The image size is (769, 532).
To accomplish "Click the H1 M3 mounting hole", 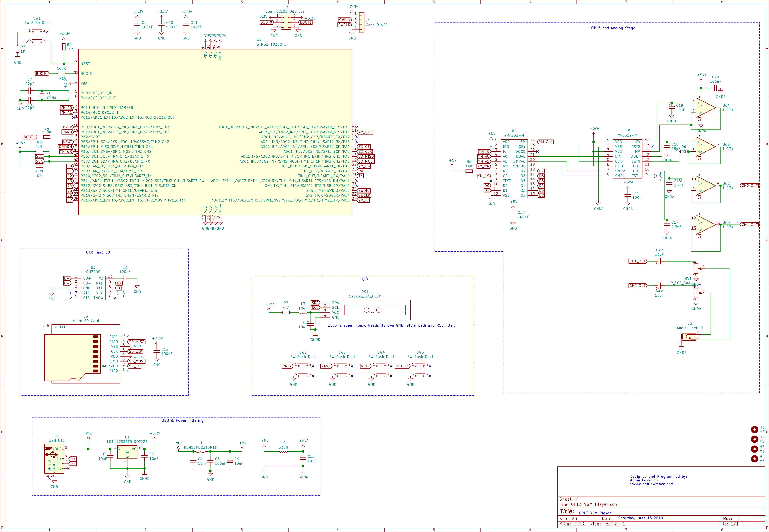I will pos(754,429).
